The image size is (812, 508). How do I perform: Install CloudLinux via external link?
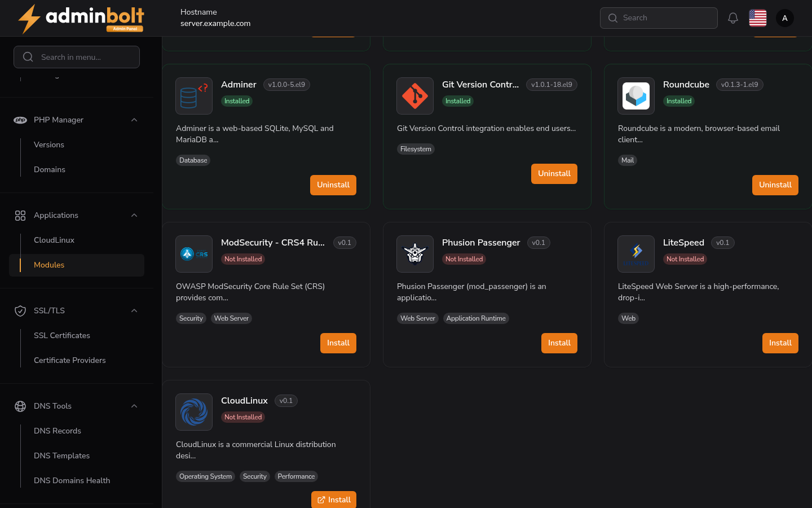point(334,500)
